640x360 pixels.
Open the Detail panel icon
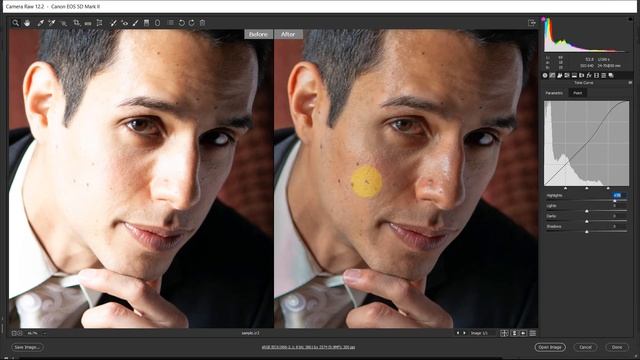click(560, 76)
